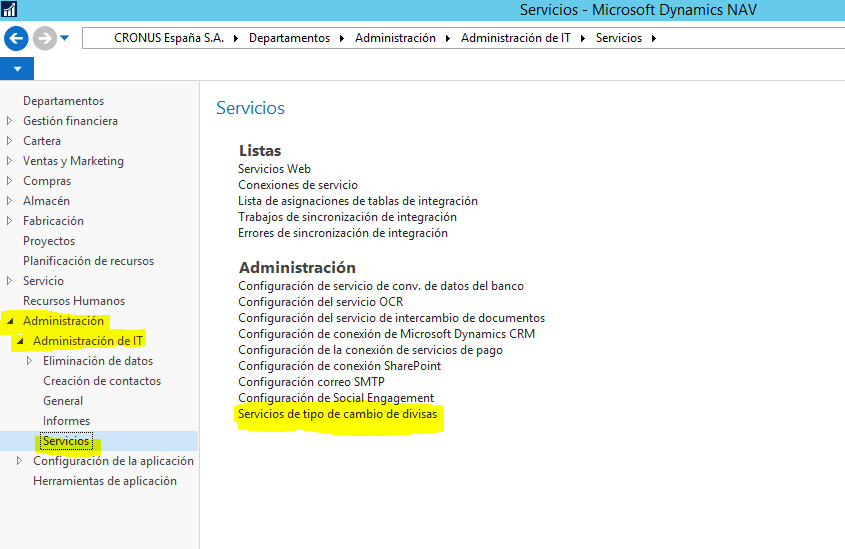
Task: Open Configuración del servicio de intercambio de documentos
Action: 392,318
